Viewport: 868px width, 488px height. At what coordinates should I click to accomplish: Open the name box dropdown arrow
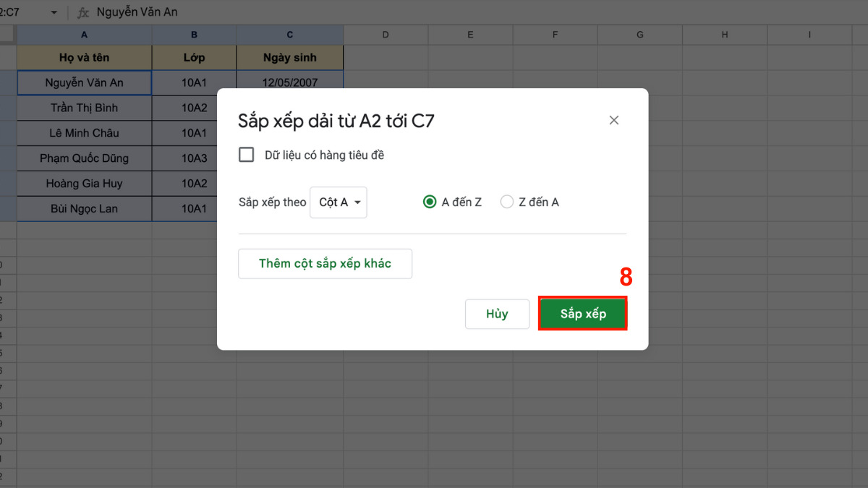click(54, 12)
